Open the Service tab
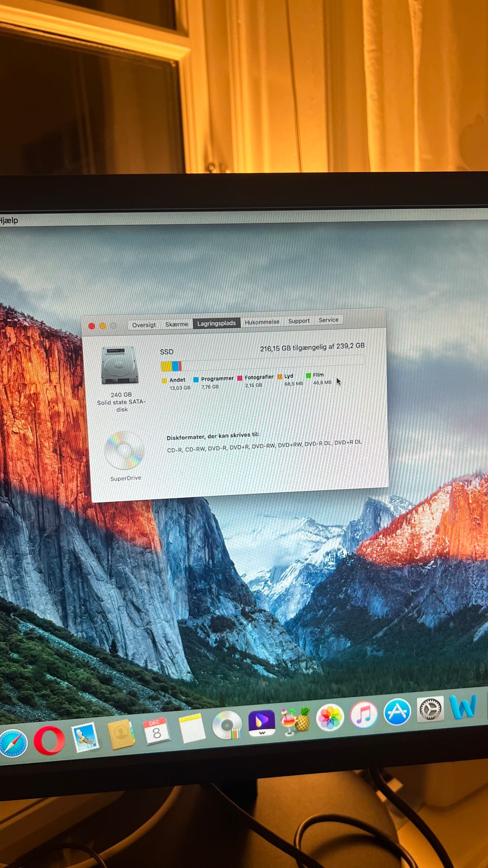 click(x=328, y=320)
